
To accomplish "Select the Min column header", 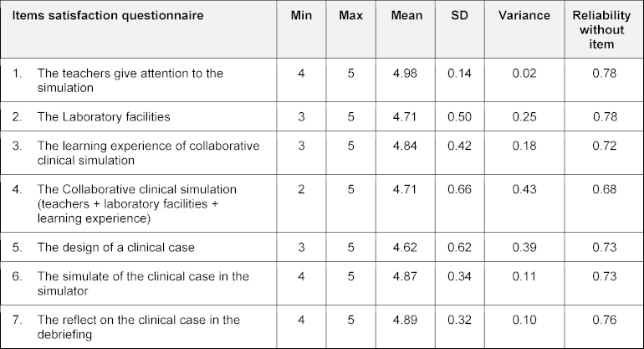I will [x=299, y=16].
